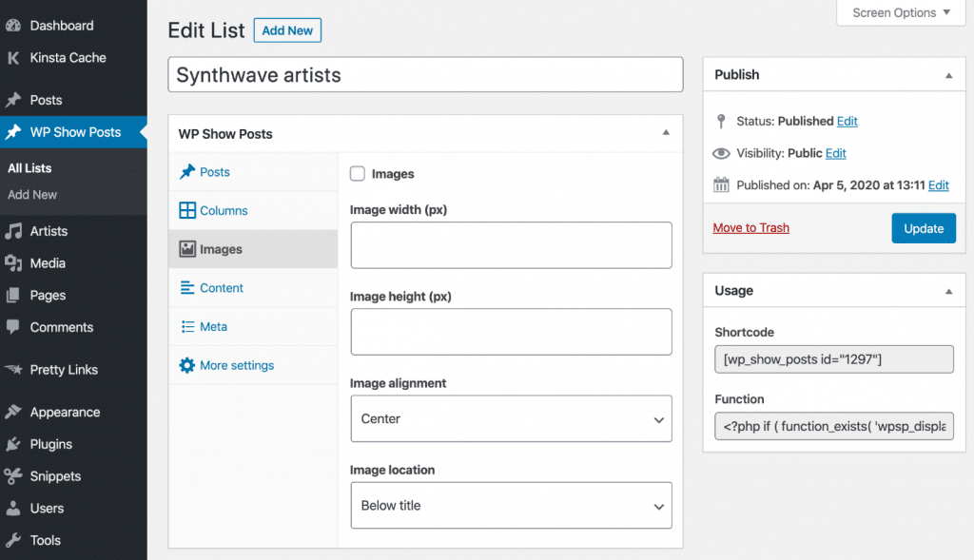The height and width of the screenshot is (560, 974).
Task: Edit the Public visibility
Action: [x=835, y=153]
